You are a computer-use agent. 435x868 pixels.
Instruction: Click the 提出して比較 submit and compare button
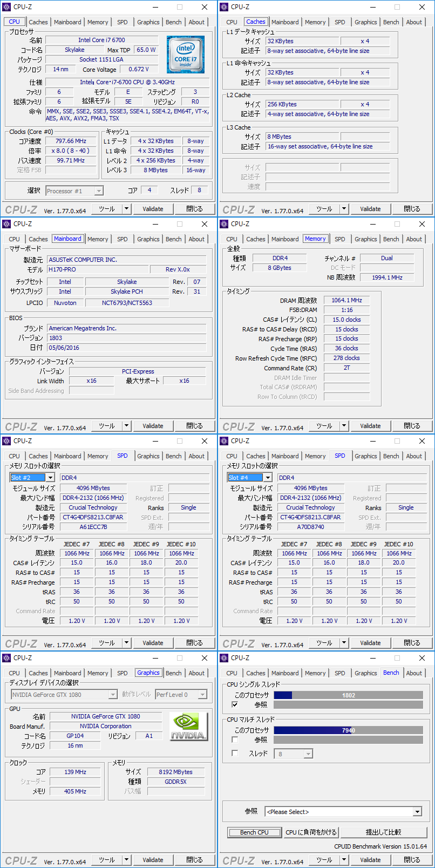pyautogui.click(x=384, y=832)
